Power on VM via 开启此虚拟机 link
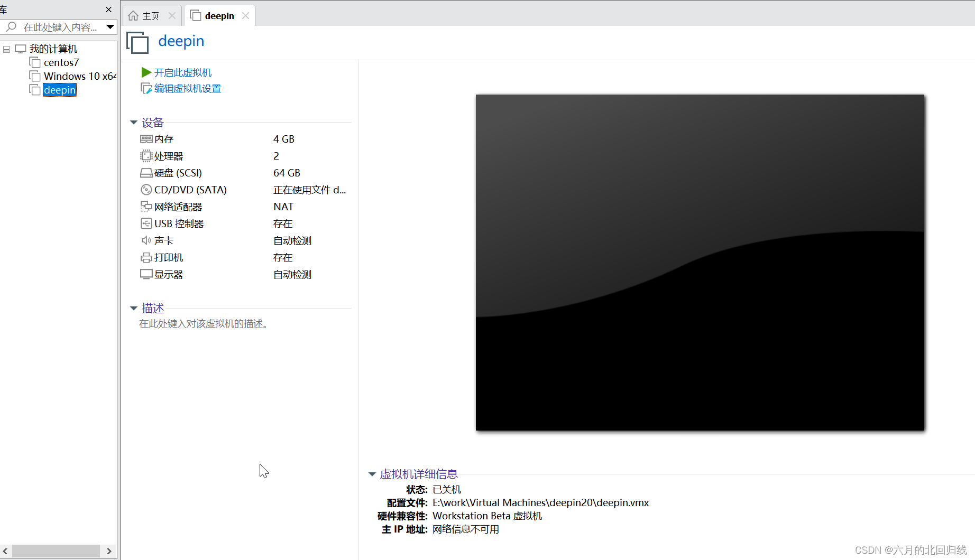 [x=183, y=72]
